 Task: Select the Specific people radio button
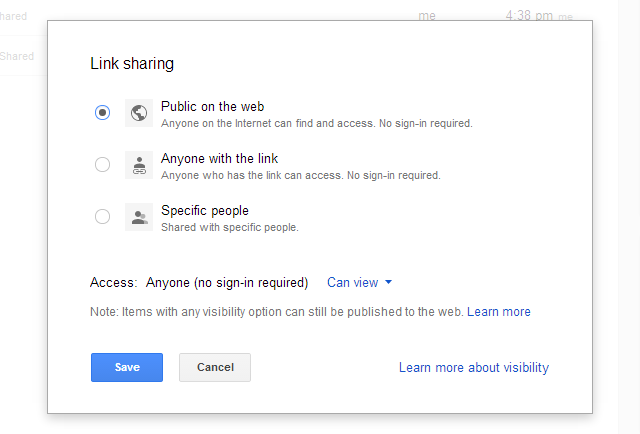coord(102,216)
